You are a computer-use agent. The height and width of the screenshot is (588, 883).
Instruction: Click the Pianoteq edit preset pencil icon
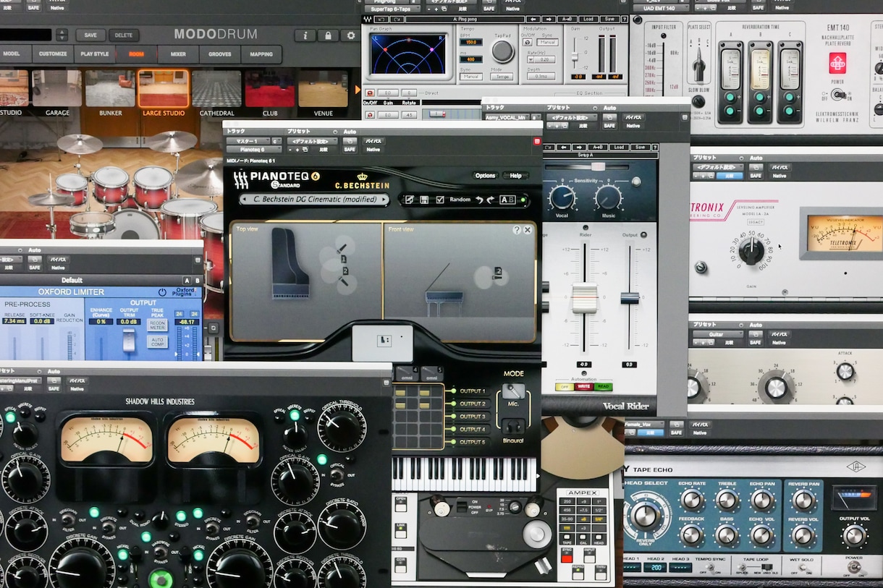coord(409,200)
